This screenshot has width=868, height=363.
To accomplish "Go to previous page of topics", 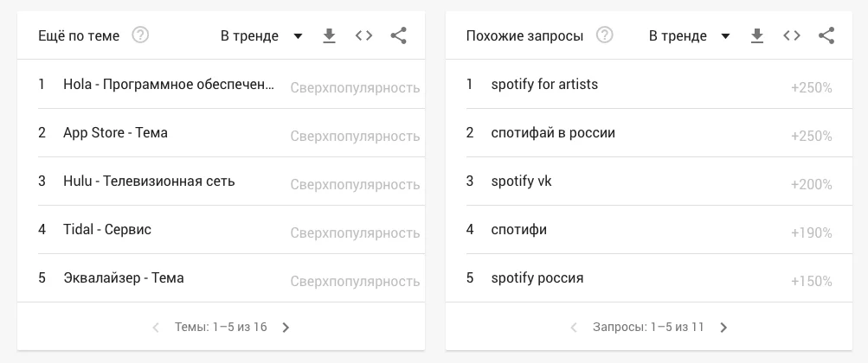I will (156, 328).
